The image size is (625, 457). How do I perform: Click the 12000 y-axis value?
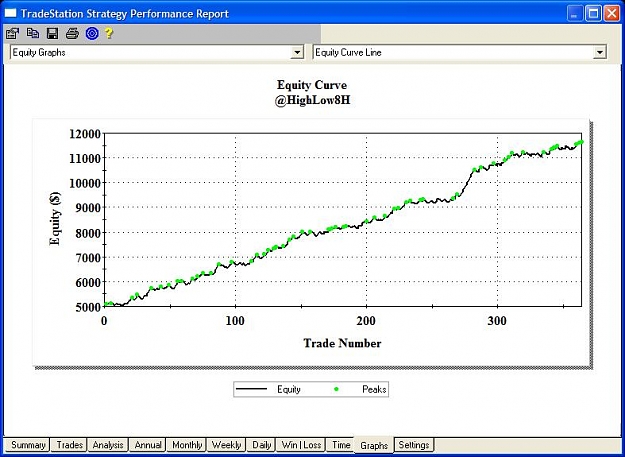point(85,134)
